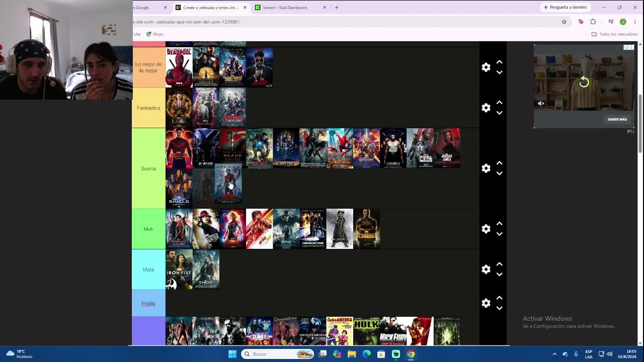Click the Mala tier label
The height and width of the screenshot is (362, 644).
click(148, 269)
